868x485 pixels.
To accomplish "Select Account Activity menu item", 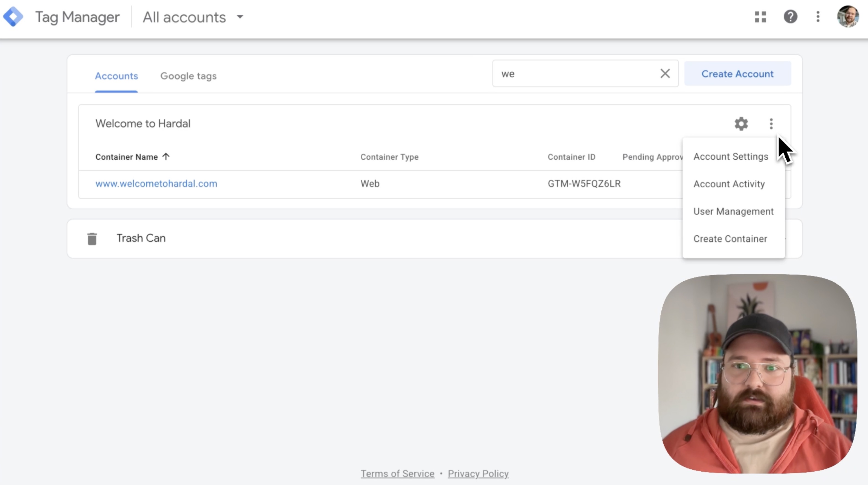I will [729, 184].
